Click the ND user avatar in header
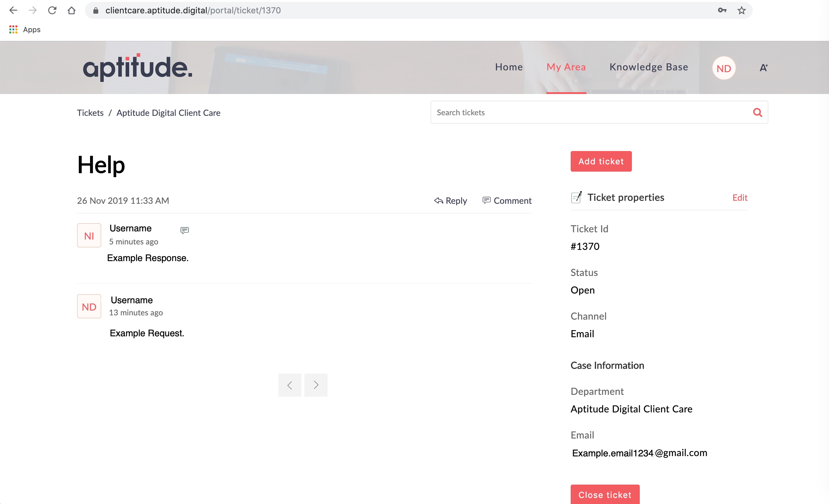 (723, 68)
